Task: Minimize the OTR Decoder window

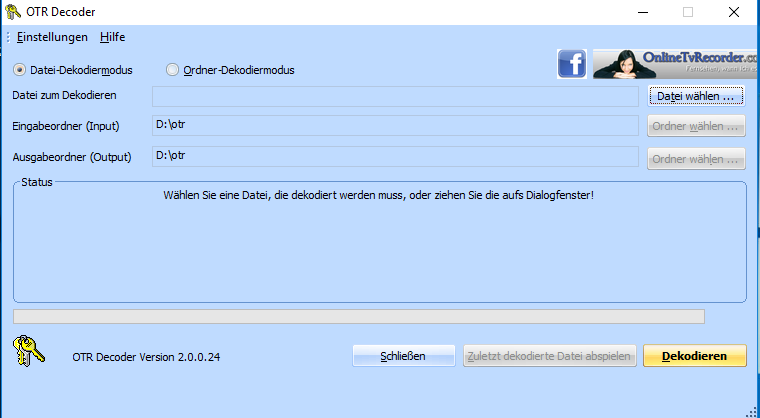Action: (641, 12)
